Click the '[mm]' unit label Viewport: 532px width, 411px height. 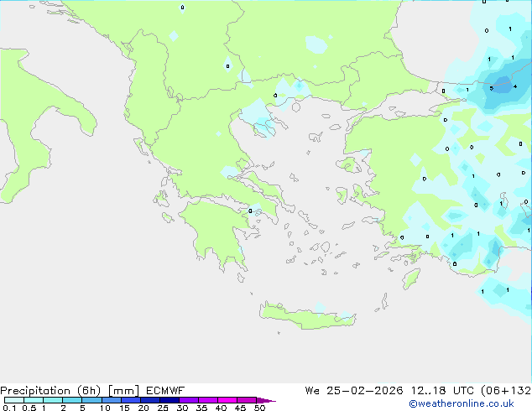tap(123, 391)
